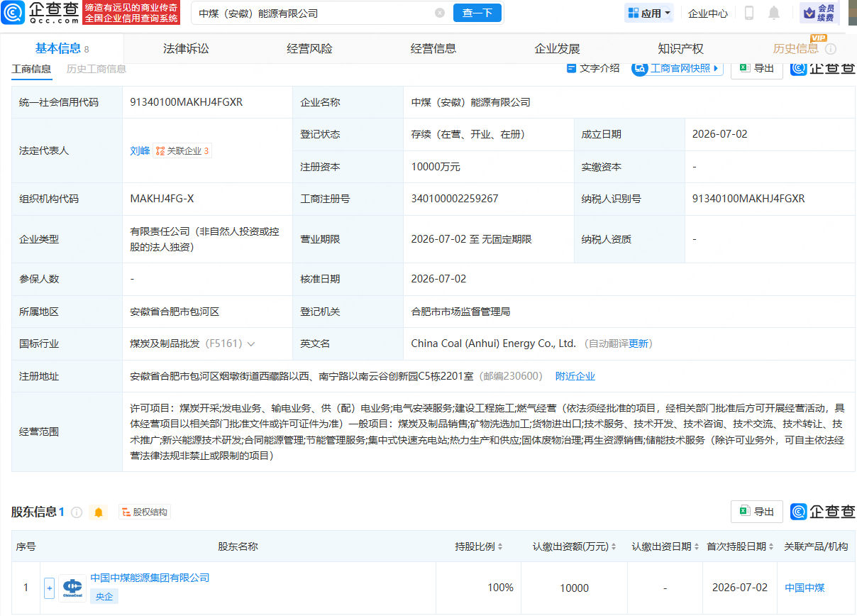Switch to the 经营风险 tab
Screen dimensions: 857x616
pyautogui.click(x=309, y=48)
